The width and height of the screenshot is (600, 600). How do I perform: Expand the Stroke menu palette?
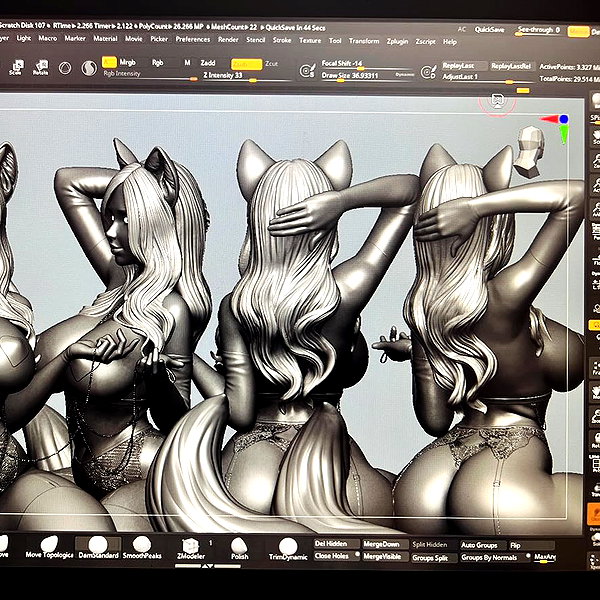tap(282, 40)
